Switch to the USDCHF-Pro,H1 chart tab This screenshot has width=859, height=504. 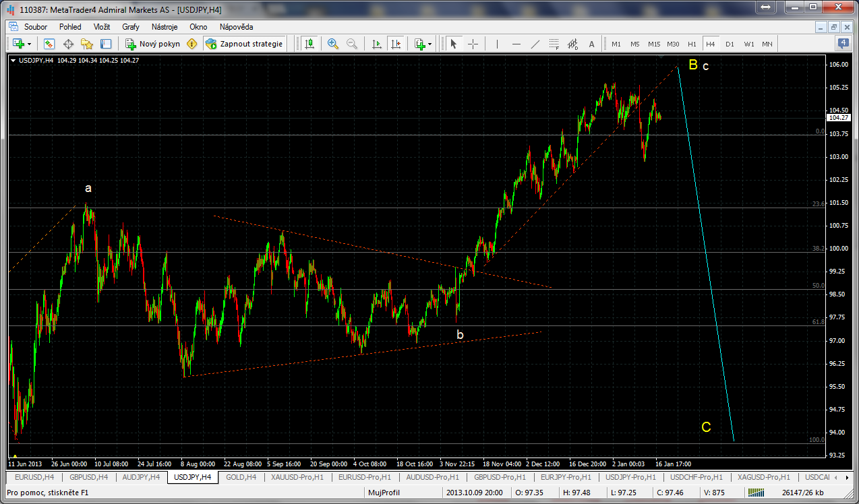coord(695,477)
